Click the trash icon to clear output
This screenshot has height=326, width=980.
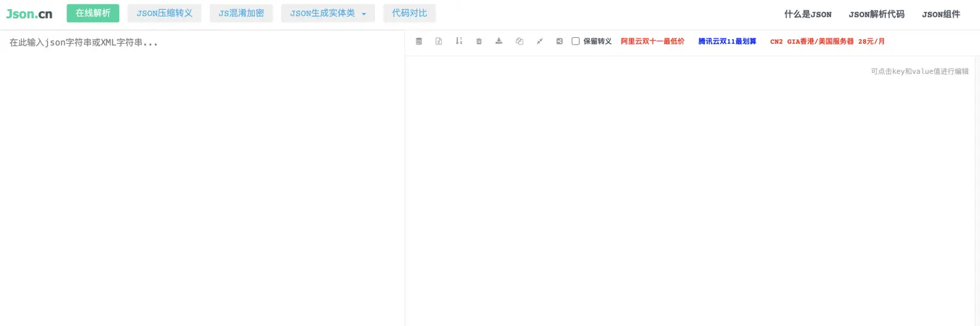[479, 41]
